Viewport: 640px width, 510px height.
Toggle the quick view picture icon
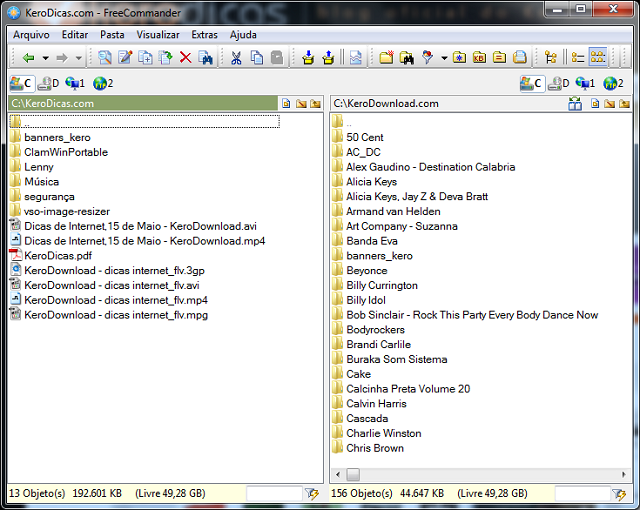pos(356,58)
